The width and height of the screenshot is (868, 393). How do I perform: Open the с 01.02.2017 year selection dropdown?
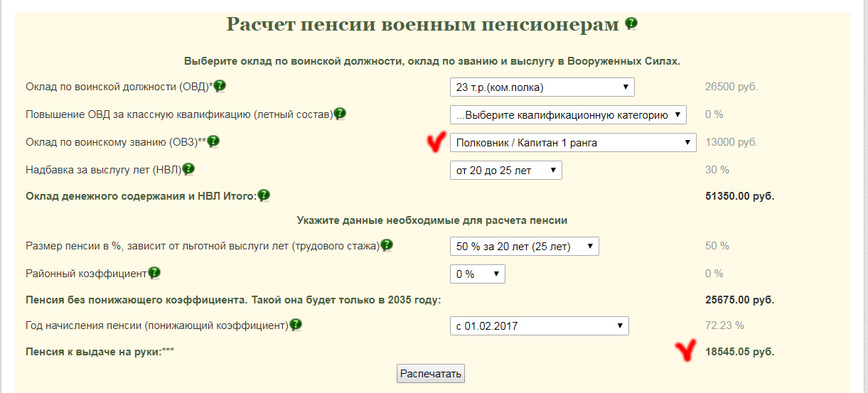(x=539, y=326)
